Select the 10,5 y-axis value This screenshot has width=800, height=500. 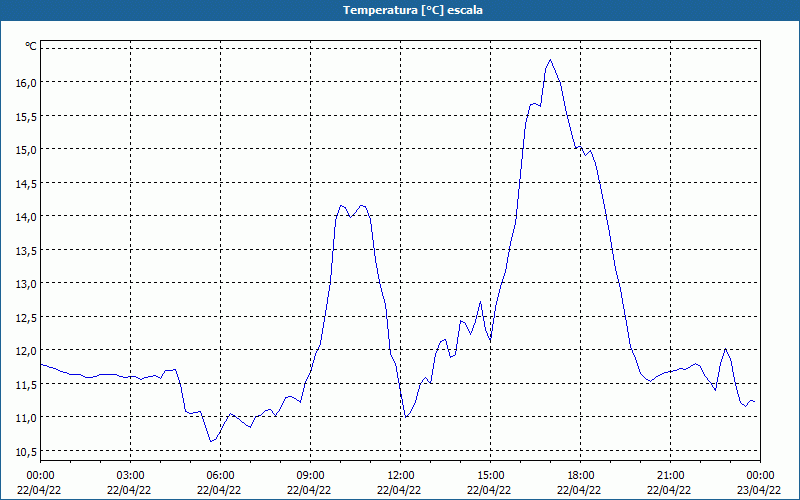coord(27,452)
